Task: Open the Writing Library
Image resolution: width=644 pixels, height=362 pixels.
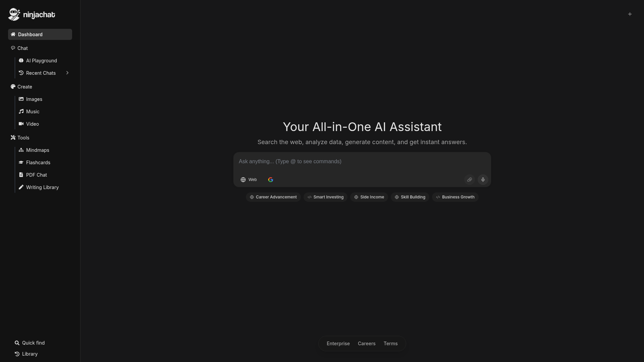Action: (42, 187)
